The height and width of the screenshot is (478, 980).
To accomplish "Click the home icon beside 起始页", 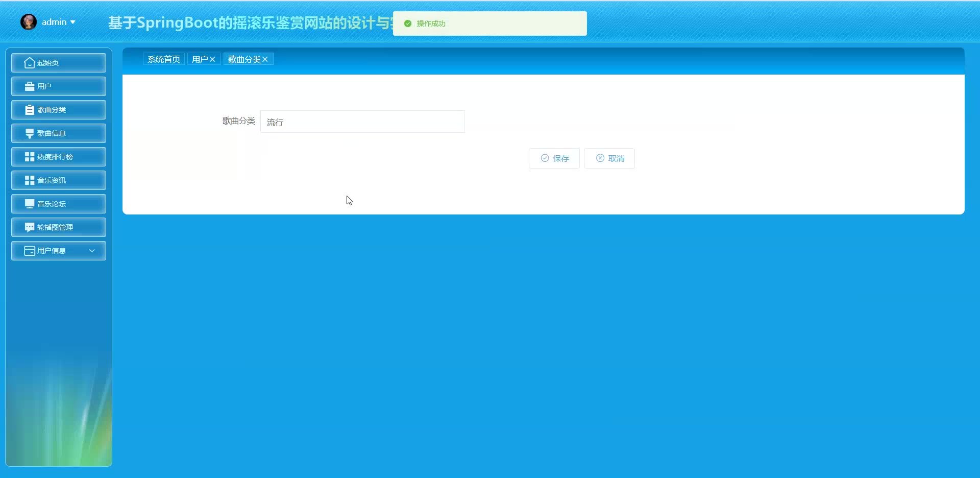I will [x=30, y=63].
